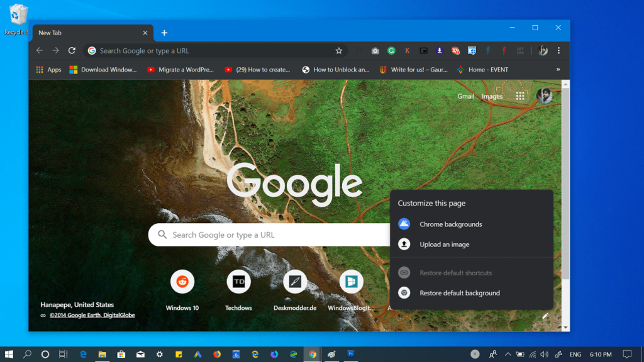This screenshot has width=644, height=362.
Task: Click the Google search box on page
Action: [269, 235]
